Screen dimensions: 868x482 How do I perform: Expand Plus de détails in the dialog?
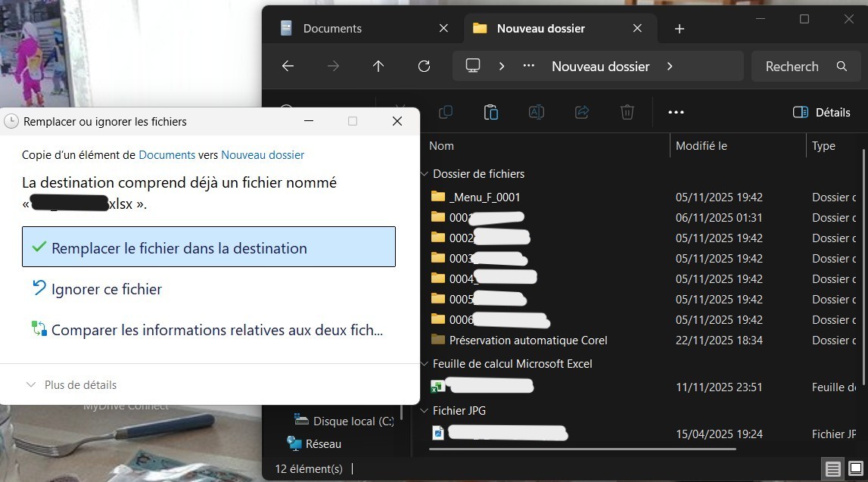(x=70, y=384)
